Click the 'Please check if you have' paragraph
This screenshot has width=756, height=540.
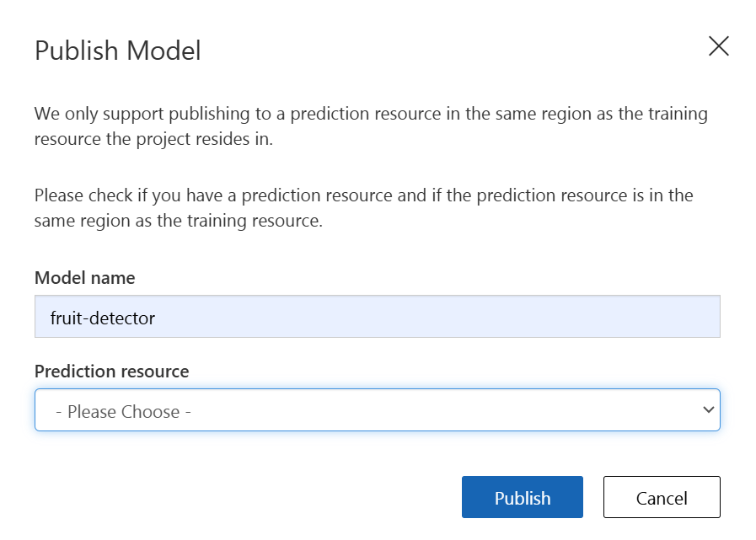pos(364,208)
